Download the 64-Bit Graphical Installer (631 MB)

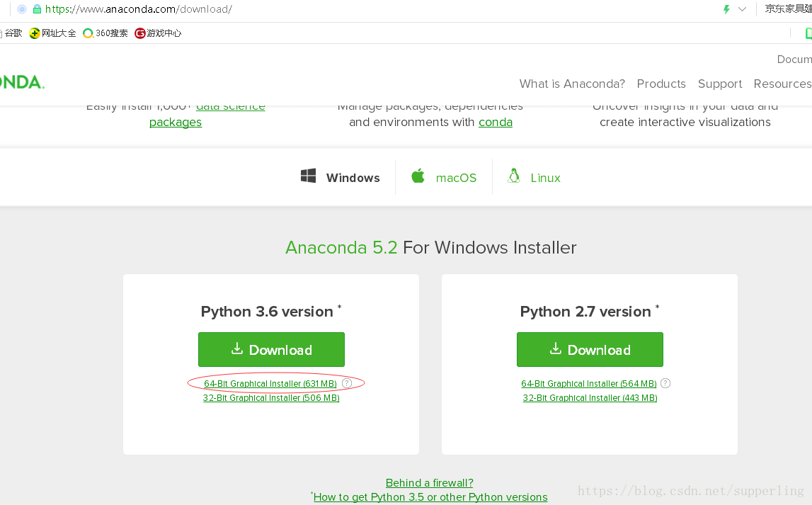[270, 384]
